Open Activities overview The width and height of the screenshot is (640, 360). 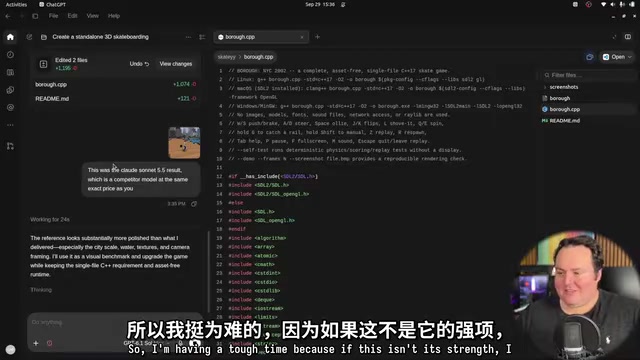pos(16,4)
